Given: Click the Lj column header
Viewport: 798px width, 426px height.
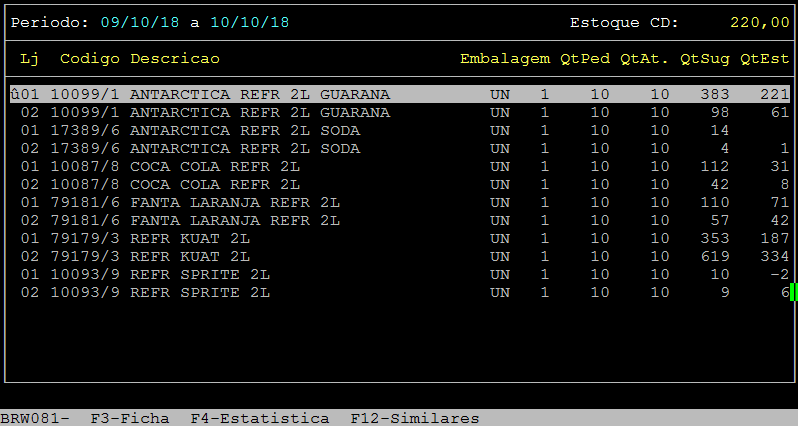Looking at the screenshot, I should [x=30, y=59].
